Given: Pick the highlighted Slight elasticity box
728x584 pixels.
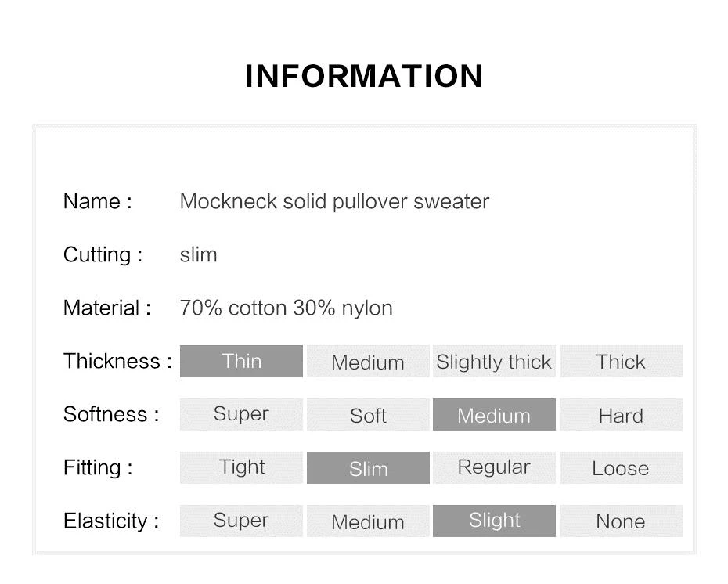Looking at the screenshot, I should click(x=495, y=521).
